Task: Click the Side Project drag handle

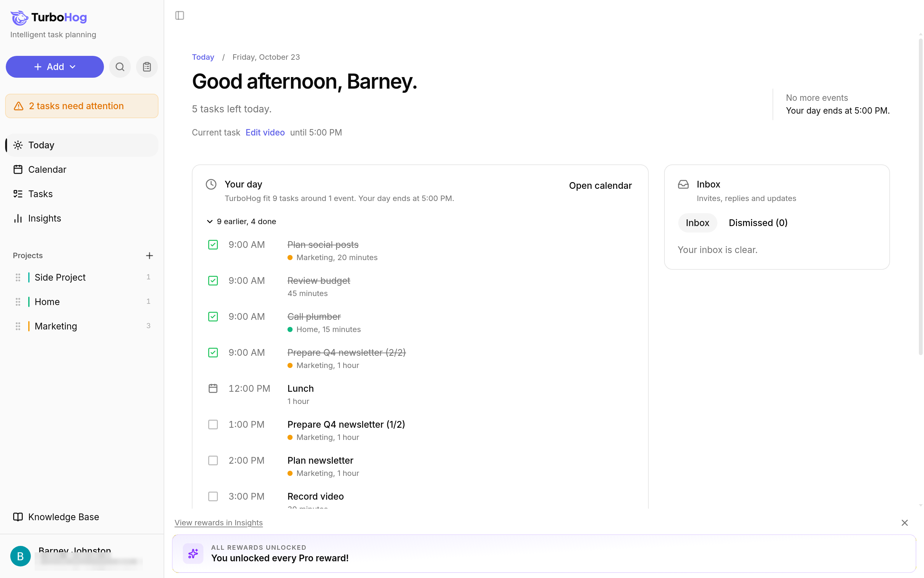Action: pyautogui.click(x=18, y=277)
